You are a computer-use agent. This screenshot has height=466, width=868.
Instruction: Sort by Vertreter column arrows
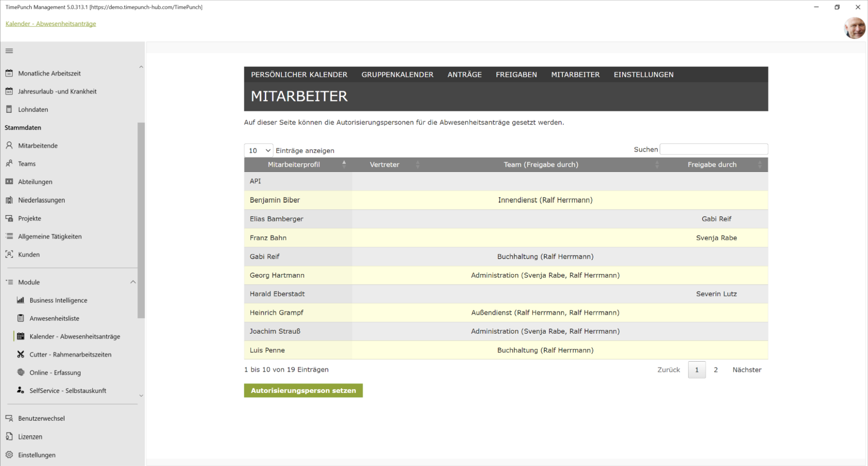point(418,164)
